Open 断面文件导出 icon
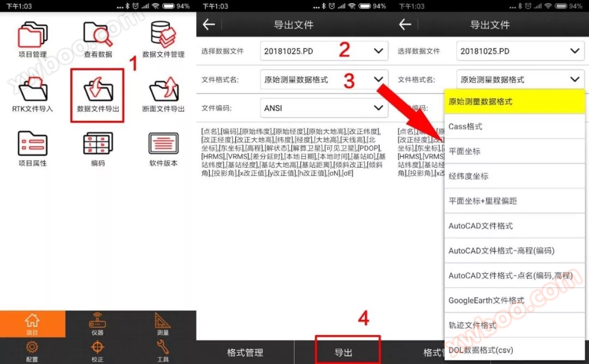The image size is (589, 364). point(163,90)
